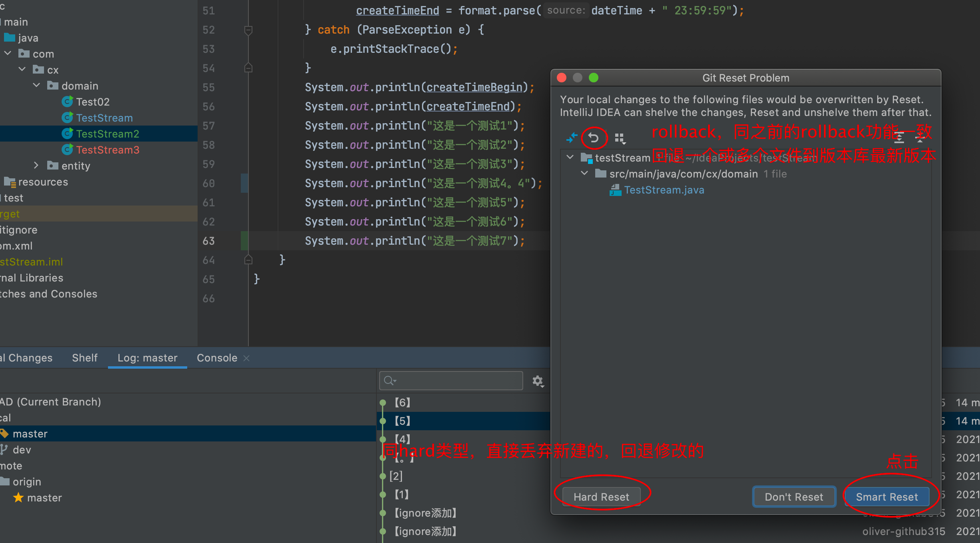
Task: Toggle fold marker at line 54
Action: pyautogui.click(x=248, y=68)
